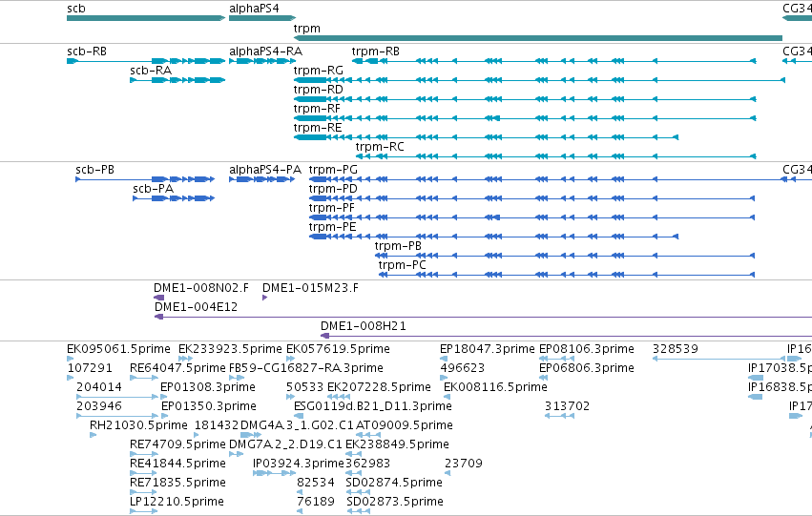Screen dimensions: 812x516
Task: Select EST EP08106.3prime
Action: [x=587, y=349]
